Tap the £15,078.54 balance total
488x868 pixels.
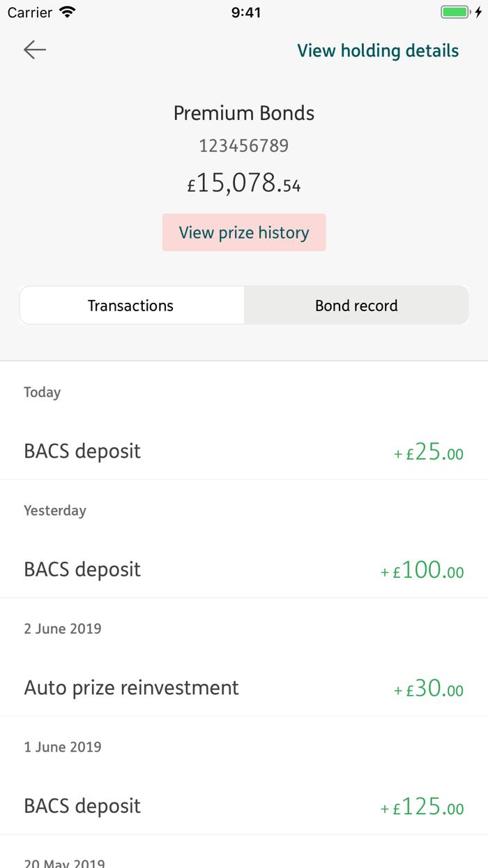click(244, 184)
